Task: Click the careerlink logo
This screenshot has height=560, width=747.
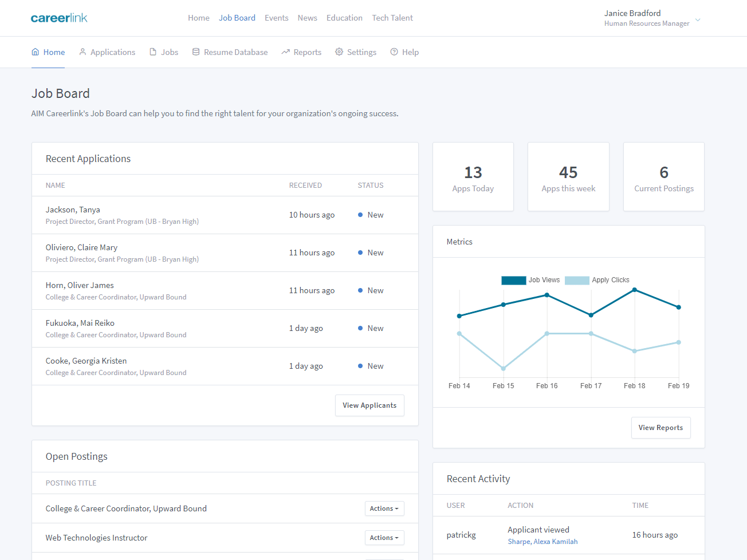Action: pyautogui.click(x=59, y=18)
